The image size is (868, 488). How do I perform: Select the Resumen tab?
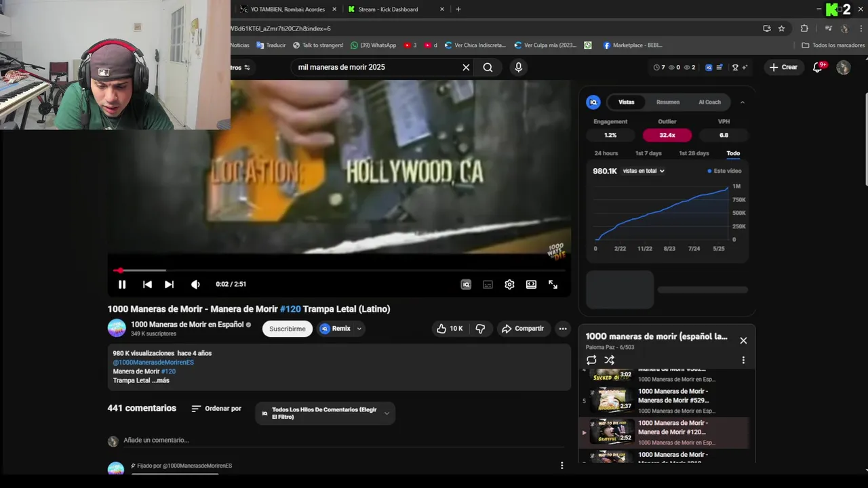click(668, 102)
